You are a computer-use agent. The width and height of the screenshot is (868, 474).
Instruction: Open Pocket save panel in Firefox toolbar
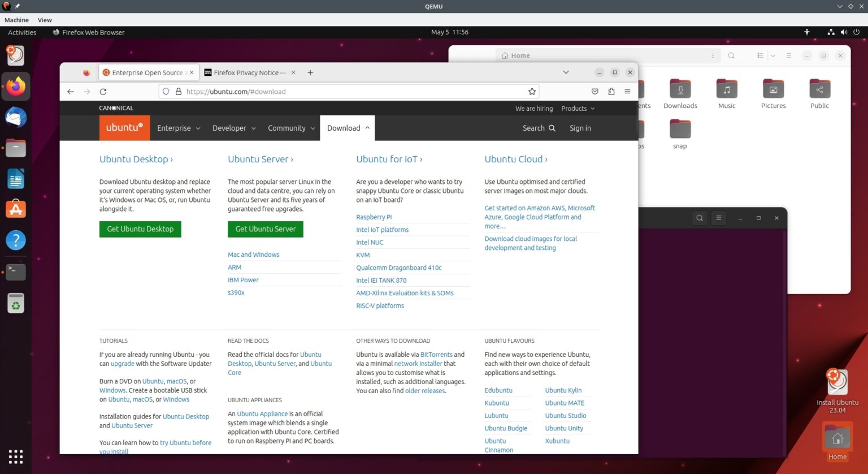pos(594,91)
